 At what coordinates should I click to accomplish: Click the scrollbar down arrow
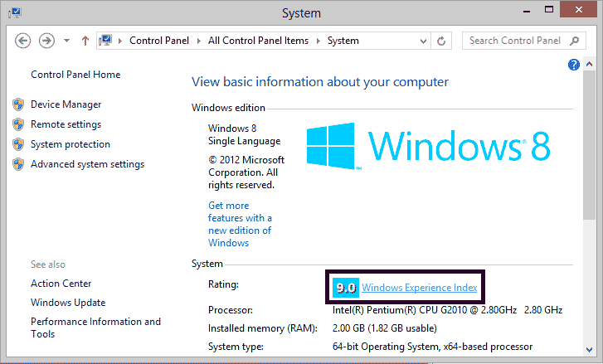pyautogui.click(x=589, y=349)
